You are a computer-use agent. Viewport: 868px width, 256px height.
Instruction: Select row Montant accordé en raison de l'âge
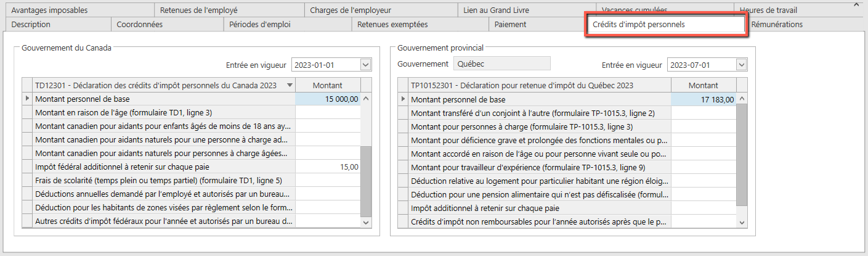(x=540, y=153)
